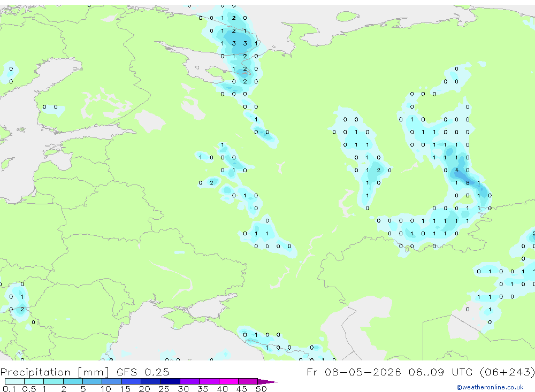
Task: Open the weatheronline.co.uk copyright link
Action: click(x=490, y=387)
